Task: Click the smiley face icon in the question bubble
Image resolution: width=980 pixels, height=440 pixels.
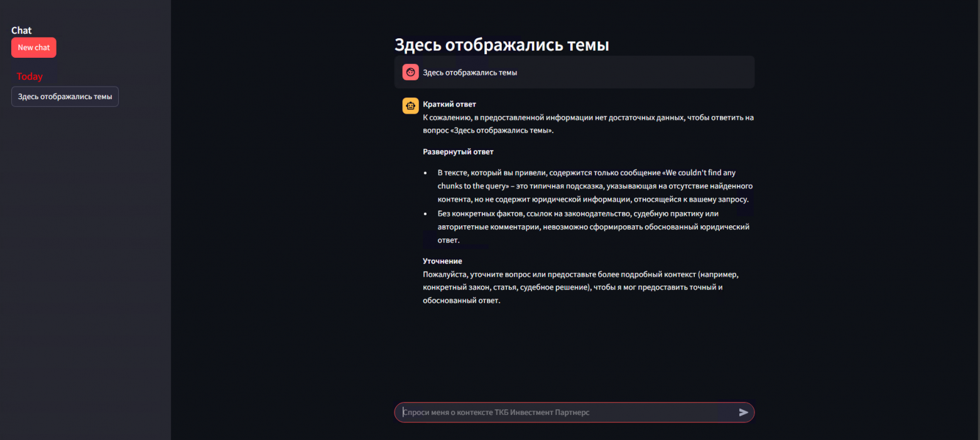Action: [410, 72]
